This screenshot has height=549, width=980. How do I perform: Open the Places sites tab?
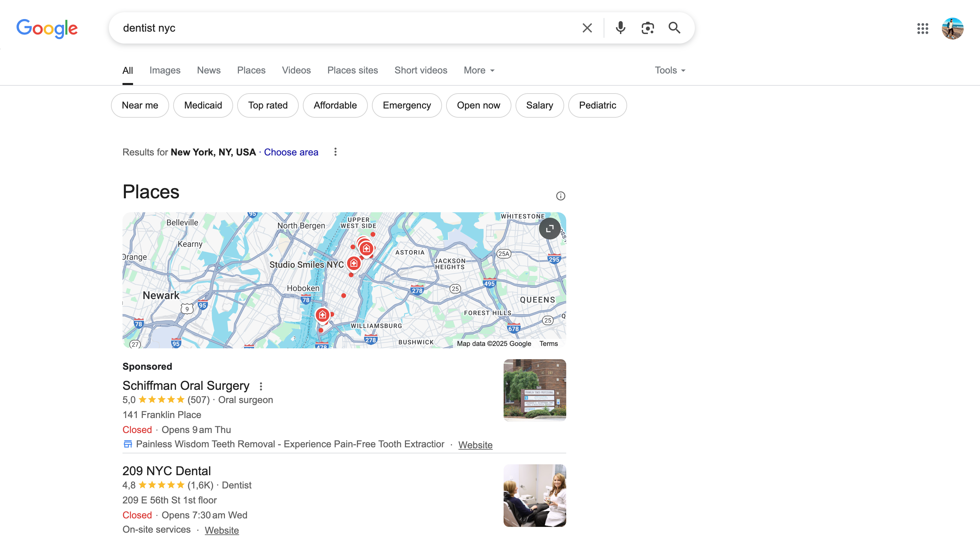coord(352,70)
